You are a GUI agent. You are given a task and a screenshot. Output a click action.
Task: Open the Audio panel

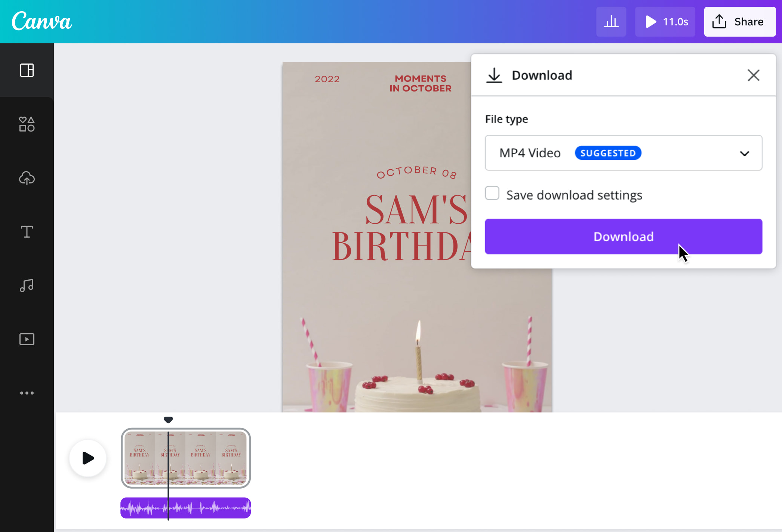(27, 285)
